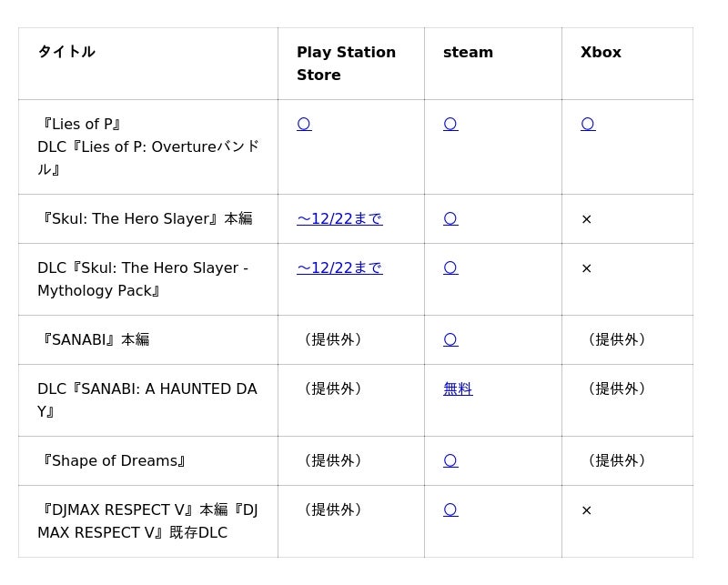
Task: Click the PlayStation （提供外） cell for Shape of Dreams
Action: tap(332, 460)
